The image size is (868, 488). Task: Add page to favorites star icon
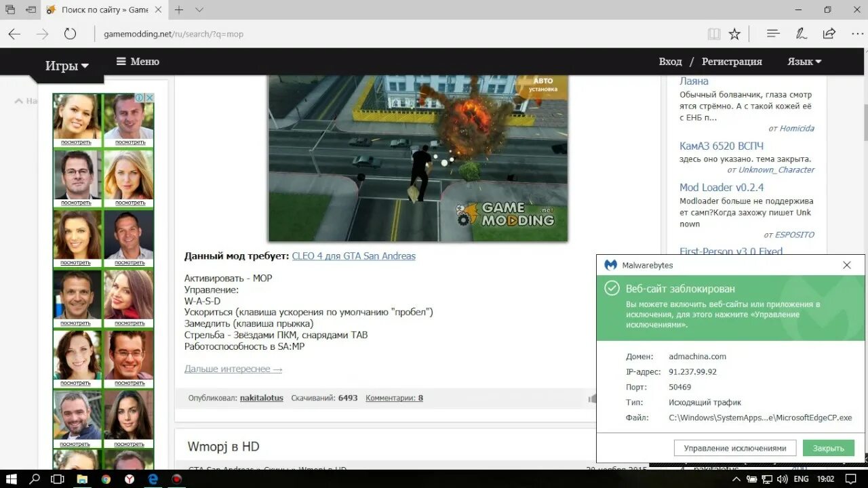[734, 34]
